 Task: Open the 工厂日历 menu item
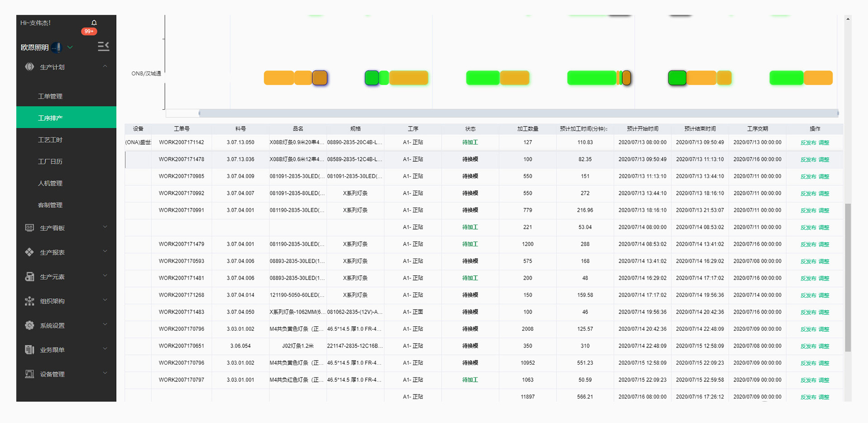[x=66, y=161]
